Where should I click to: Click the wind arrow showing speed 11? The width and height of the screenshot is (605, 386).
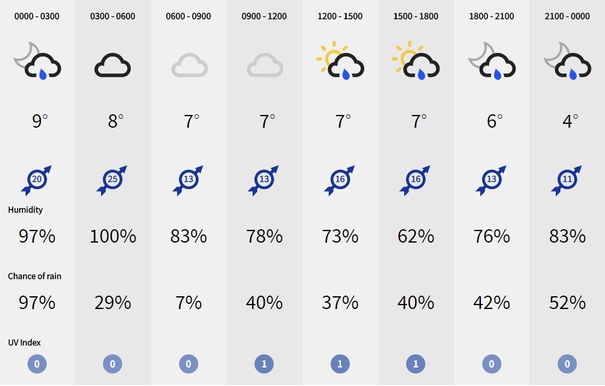tap(566, 180)
